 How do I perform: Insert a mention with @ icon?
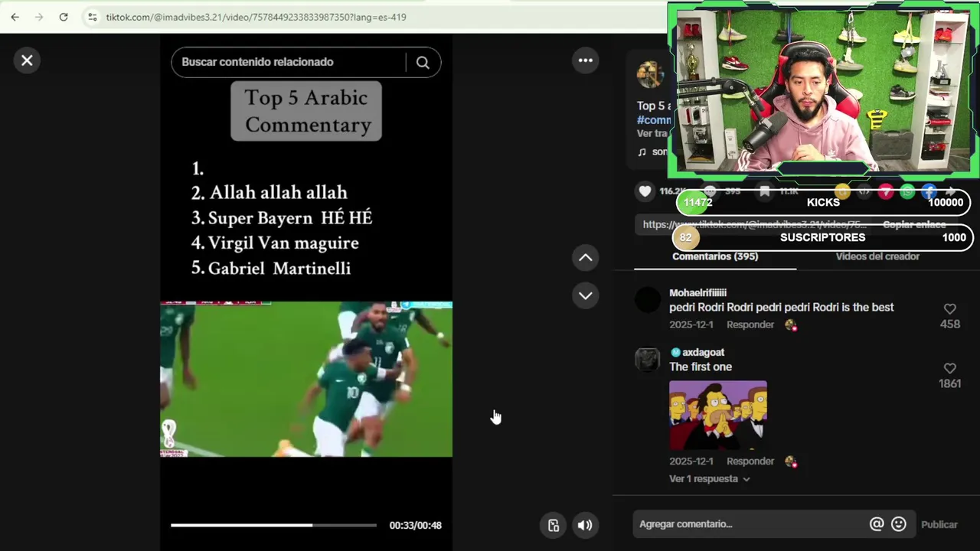pyautogui.click(x=877, y=524)
